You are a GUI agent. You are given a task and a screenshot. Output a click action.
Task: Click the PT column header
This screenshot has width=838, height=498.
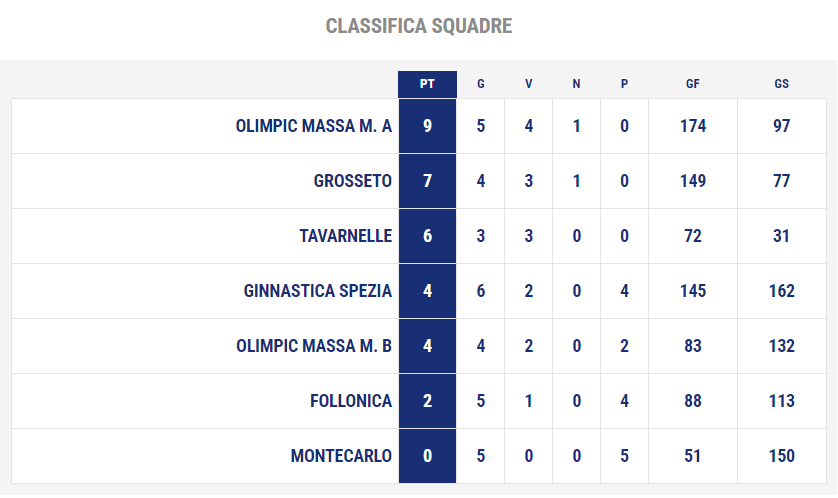point(427,84)
